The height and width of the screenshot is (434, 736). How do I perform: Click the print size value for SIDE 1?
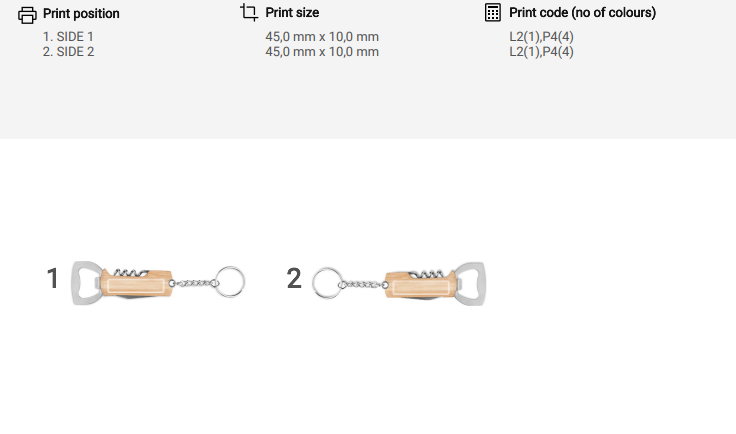pos(321,37)
